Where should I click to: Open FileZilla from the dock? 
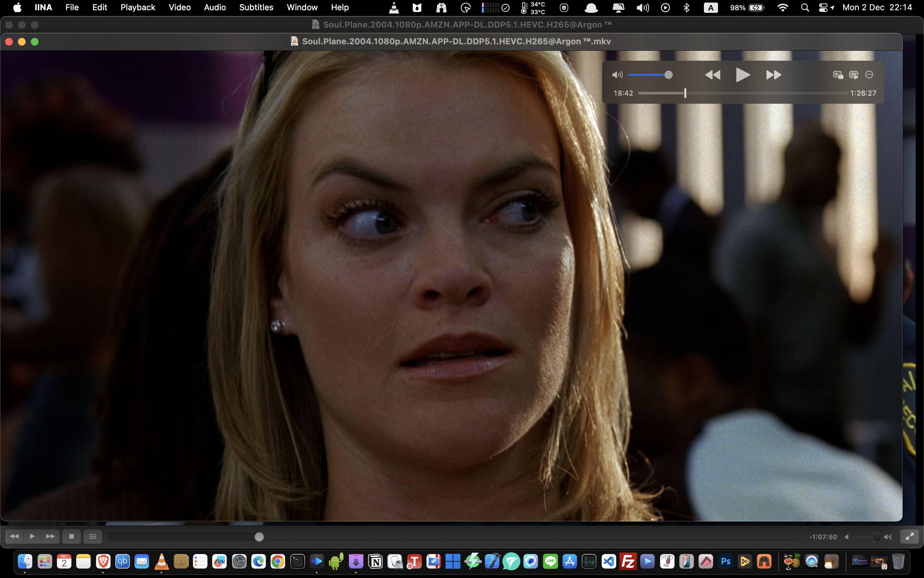[628, 561]
